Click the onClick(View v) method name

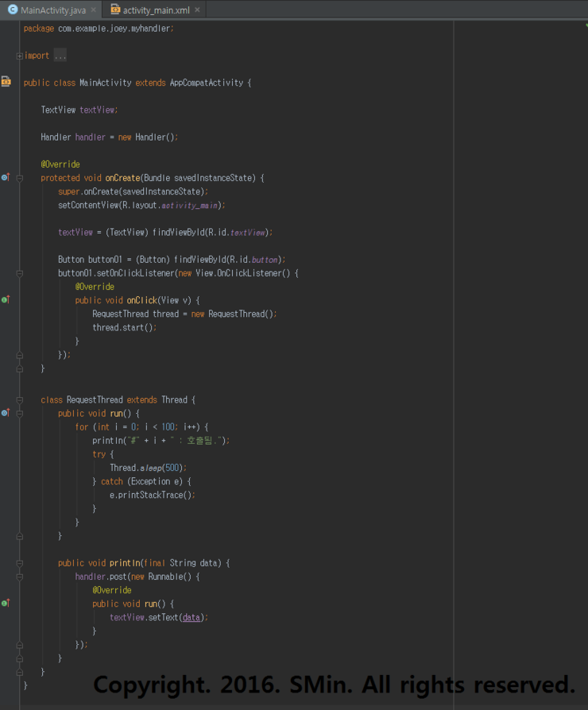click(x=141, y=300)
